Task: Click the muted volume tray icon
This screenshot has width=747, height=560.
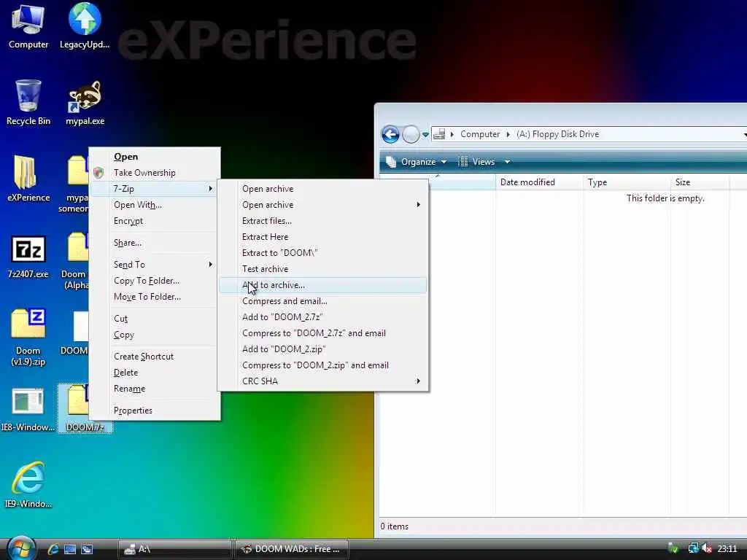Action: [x=707, y=548]
